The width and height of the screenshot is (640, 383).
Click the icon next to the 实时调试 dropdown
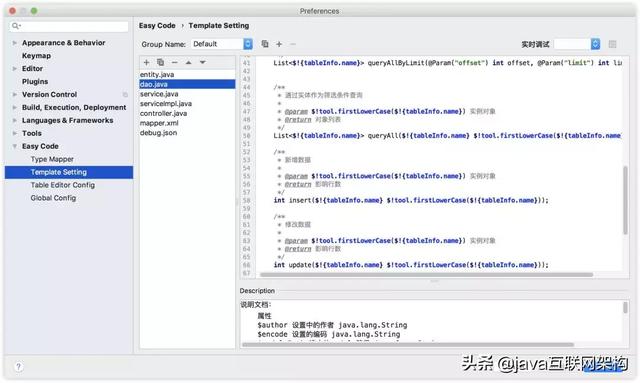(x=612, y=44)
